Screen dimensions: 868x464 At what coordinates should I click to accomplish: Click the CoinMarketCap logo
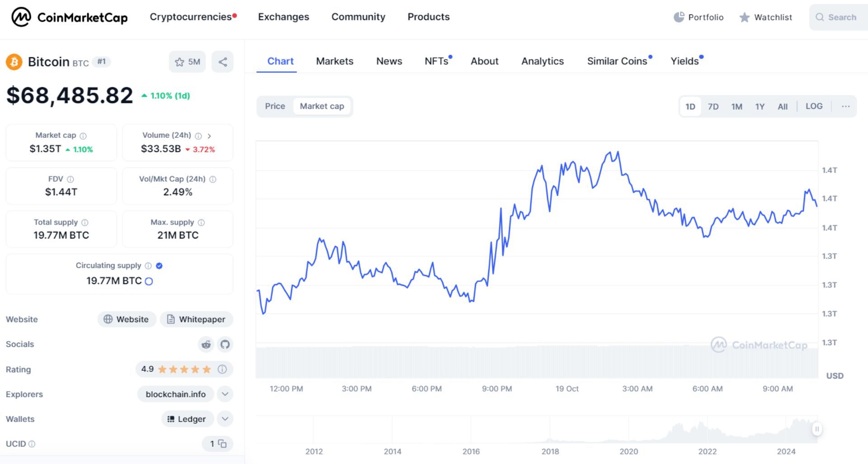click(69, 17)
